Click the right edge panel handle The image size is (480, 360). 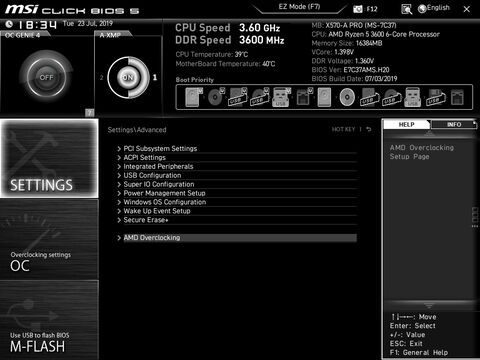(475, 217)
